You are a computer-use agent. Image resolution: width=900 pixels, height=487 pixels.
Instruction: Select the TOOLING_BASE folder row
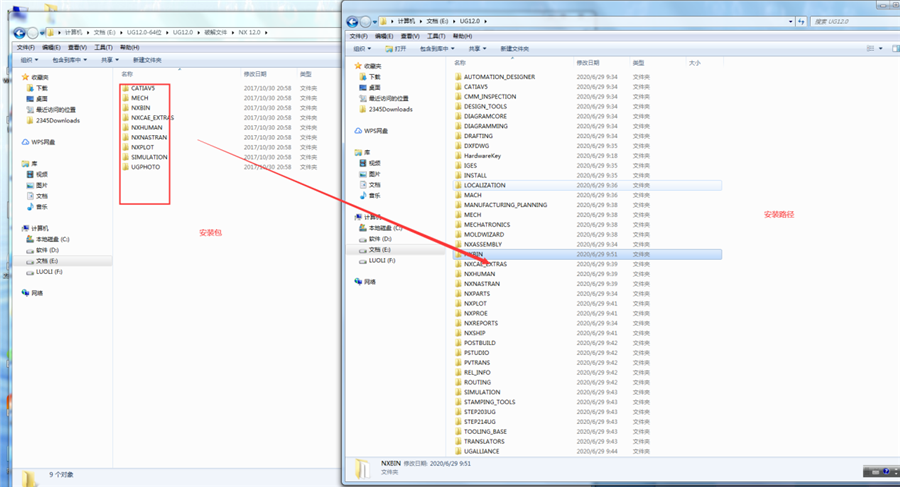[587, 431]
